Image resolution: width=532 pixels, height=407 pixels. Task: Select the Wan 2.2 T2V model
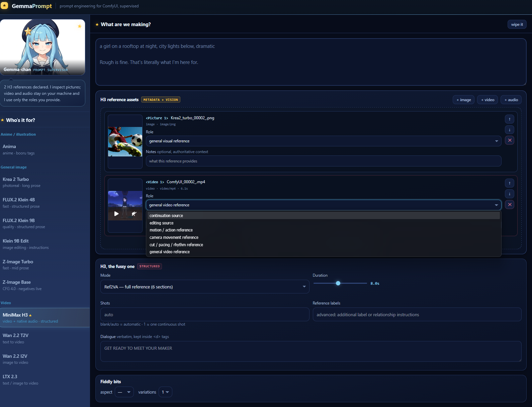(x=45, y=338)
